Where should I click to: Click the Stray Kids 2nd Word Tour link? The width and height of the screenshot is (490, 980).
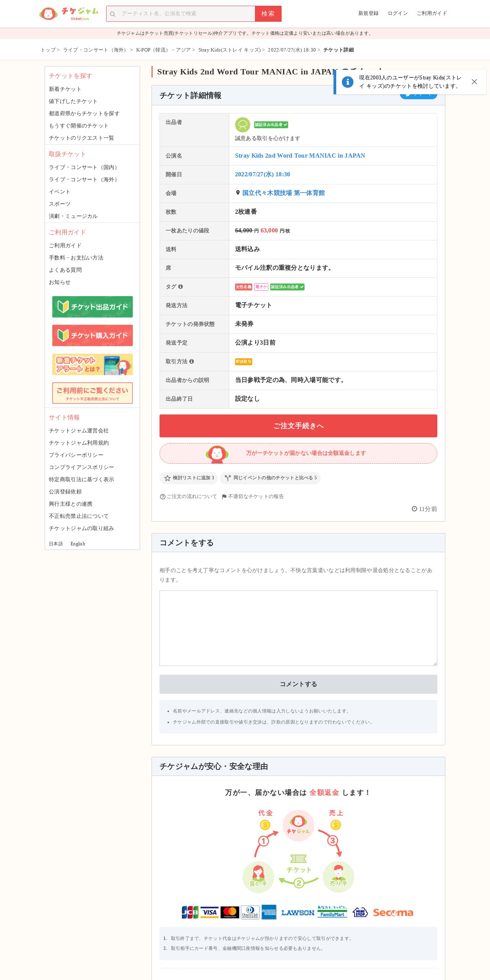coord(300,156)
